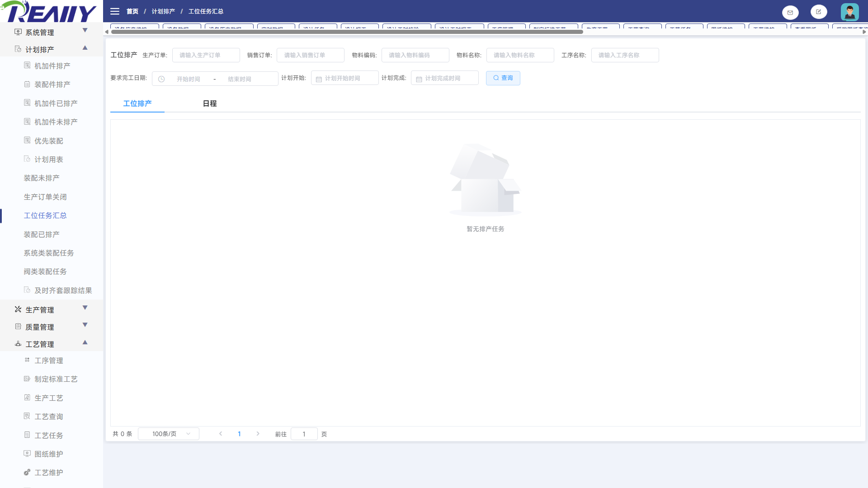Click the 图纸维护 menu icon
The width and height of the screenshot is (868, 488).
27,454
